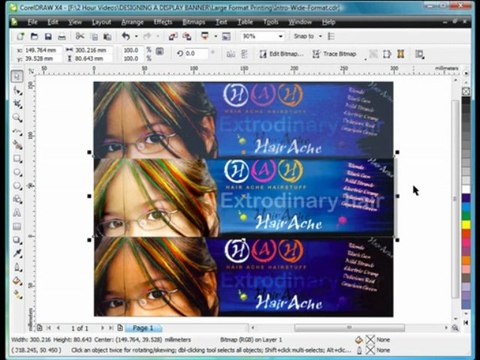The image size is (480, 360).
Task: Click the Print icon
Action: (62, 36)
